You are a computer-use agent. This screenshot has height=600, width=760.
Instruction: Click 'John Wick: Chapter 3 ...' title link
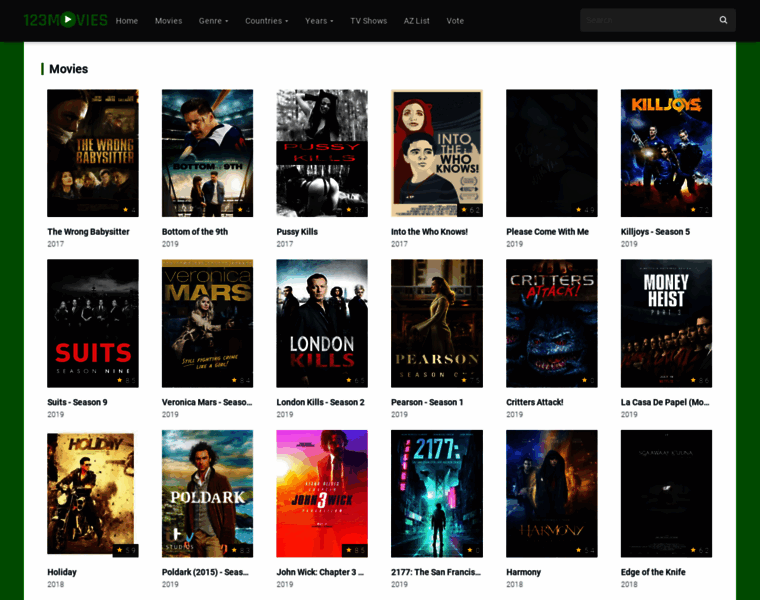point(320,572)
